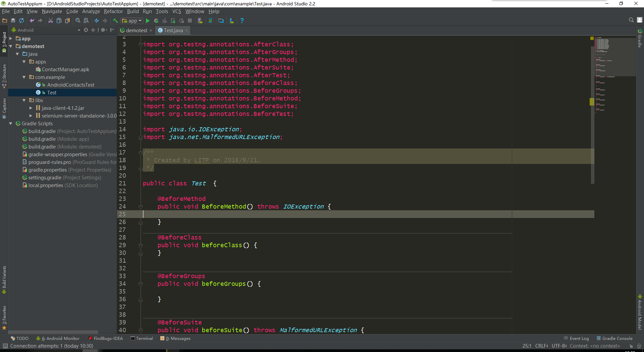Open the Gradle Console
The image size is (644, 352).
tap(614, 339)
